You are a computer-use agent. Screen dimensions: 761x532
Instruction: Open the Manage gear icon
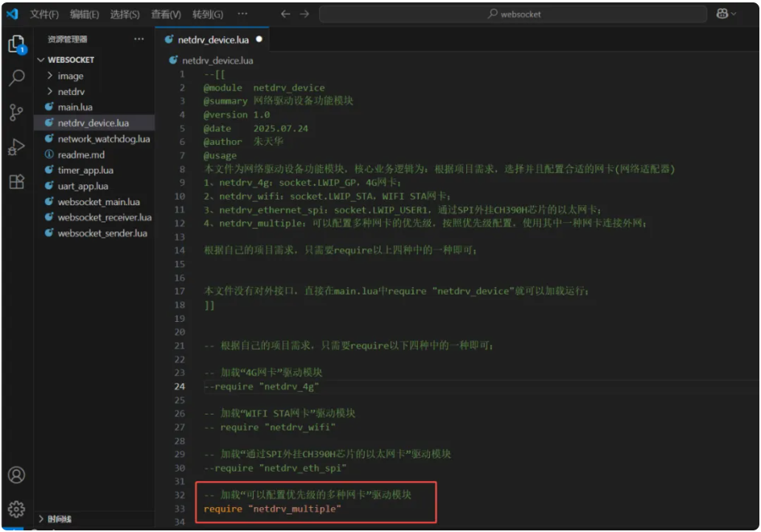coord(16,509)
